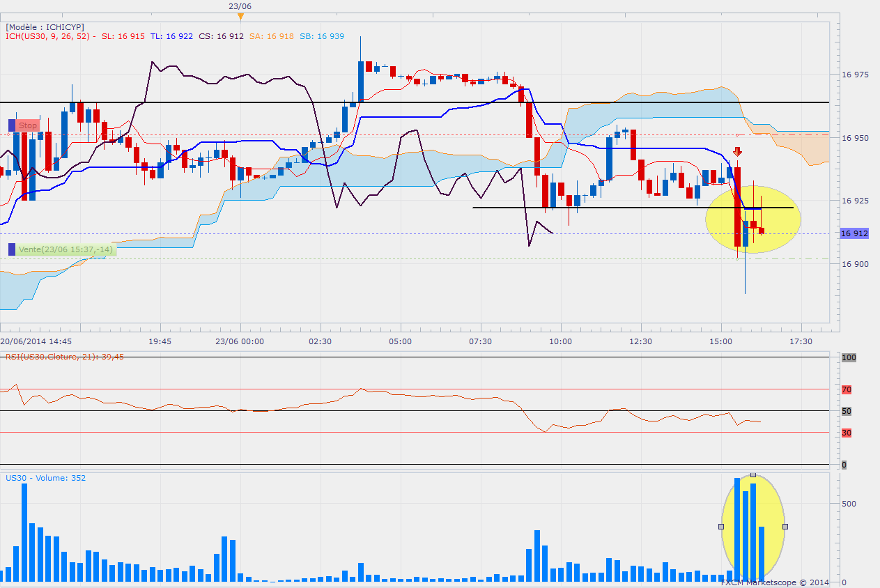The image size is (880, 588).
Task: Click the CS: 16 912 legend value
Action: tap(221, 36)
